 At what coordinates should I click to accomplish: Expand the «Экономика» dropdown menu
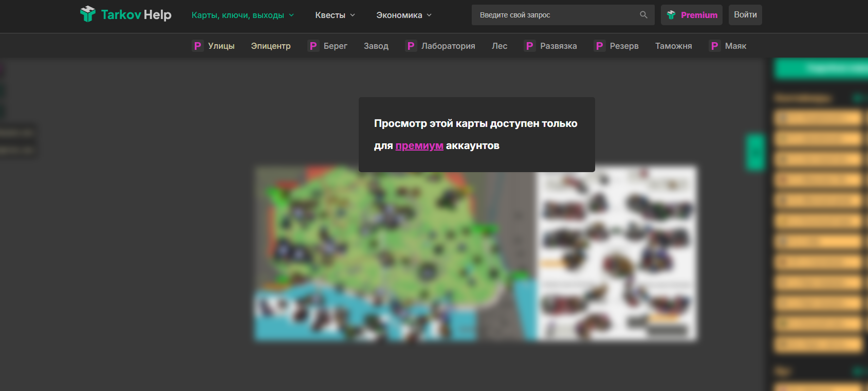click(x=404, y=15)
